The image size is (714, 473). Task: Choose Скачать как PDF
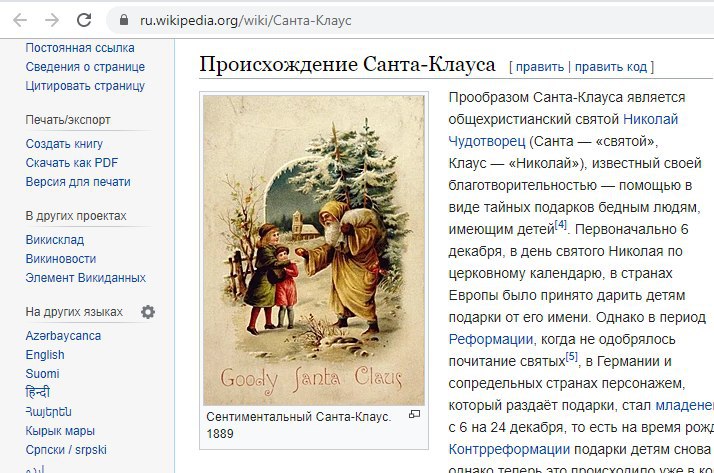[71, 163]
